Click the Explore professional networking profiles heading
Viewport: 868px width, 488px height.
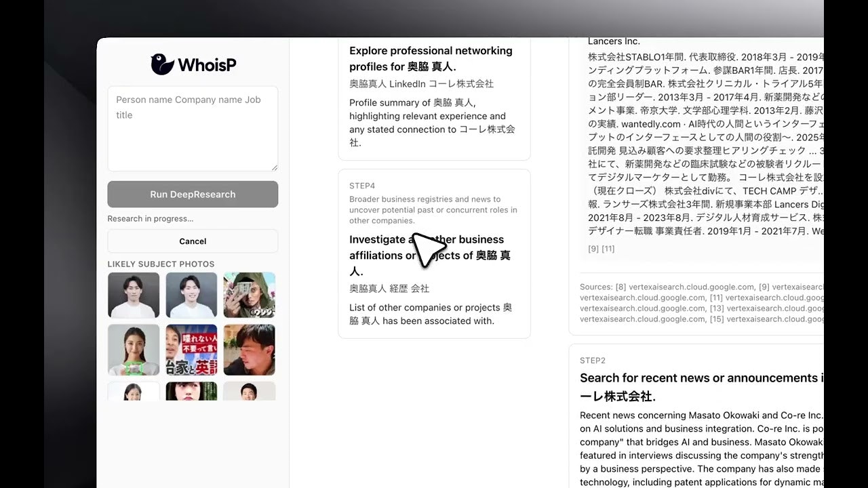(431, 58)
